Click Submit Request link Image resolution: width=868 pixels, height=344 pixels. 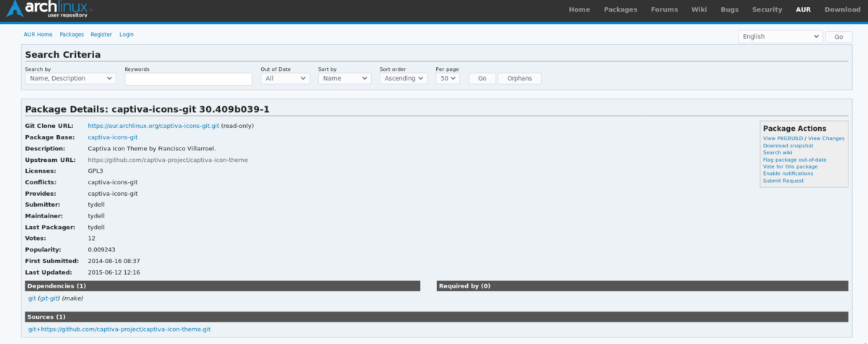tap(783, 181)
